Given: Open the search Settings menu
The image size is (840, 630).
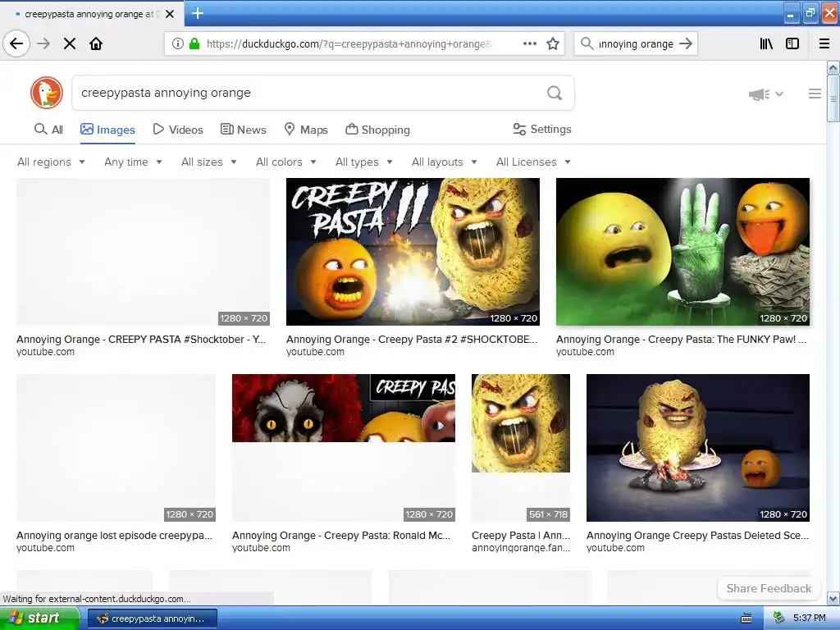Looking at the screenshot, I should tap(542, 129).
